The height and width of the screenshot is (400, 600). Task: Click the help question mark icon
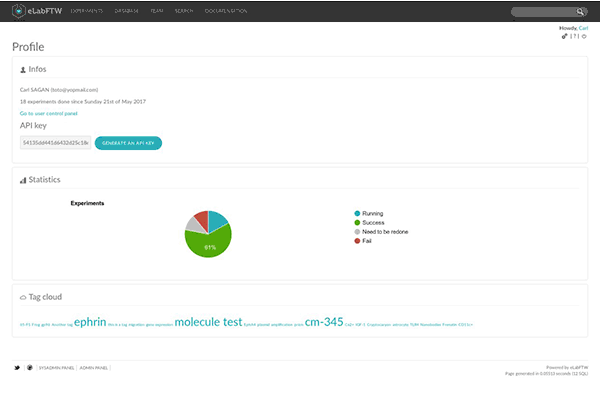[x=575, y=36]
